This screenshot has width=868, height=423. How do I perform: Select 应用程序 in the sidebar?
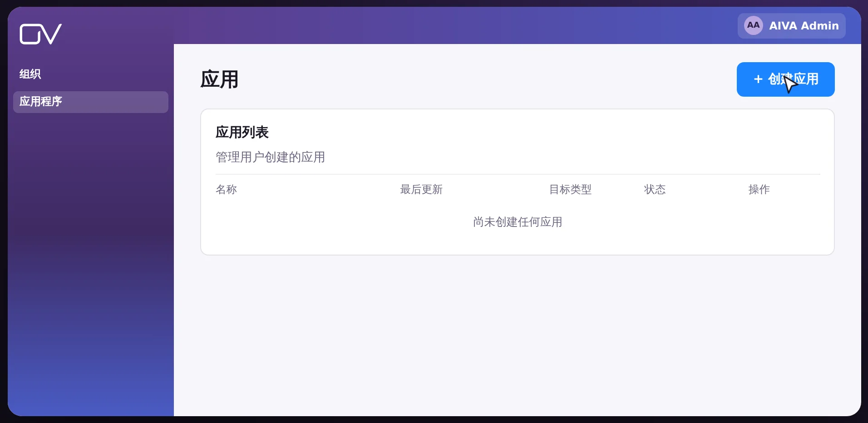point(91,102)
